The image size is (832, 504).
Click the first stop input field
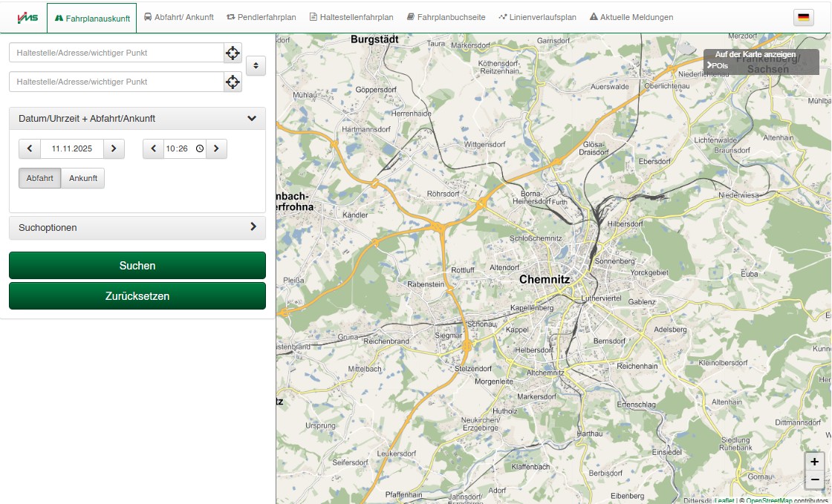click(117, 53)
